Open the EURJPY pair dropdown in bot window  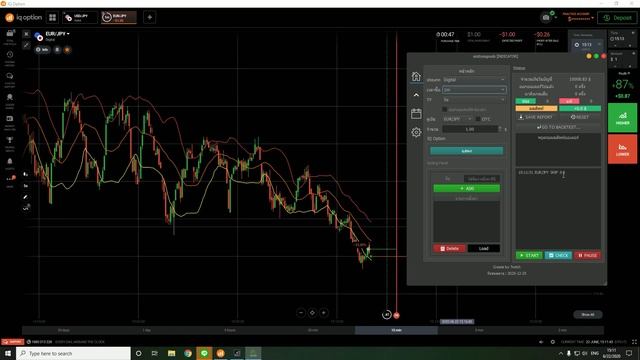[458, 119]
